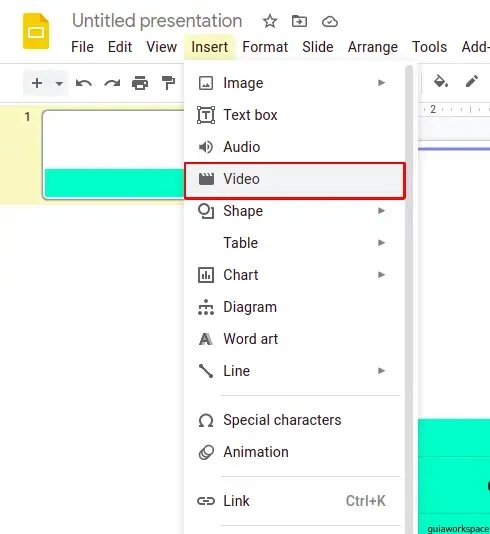Close the Insert menu

tap(209, 47)
